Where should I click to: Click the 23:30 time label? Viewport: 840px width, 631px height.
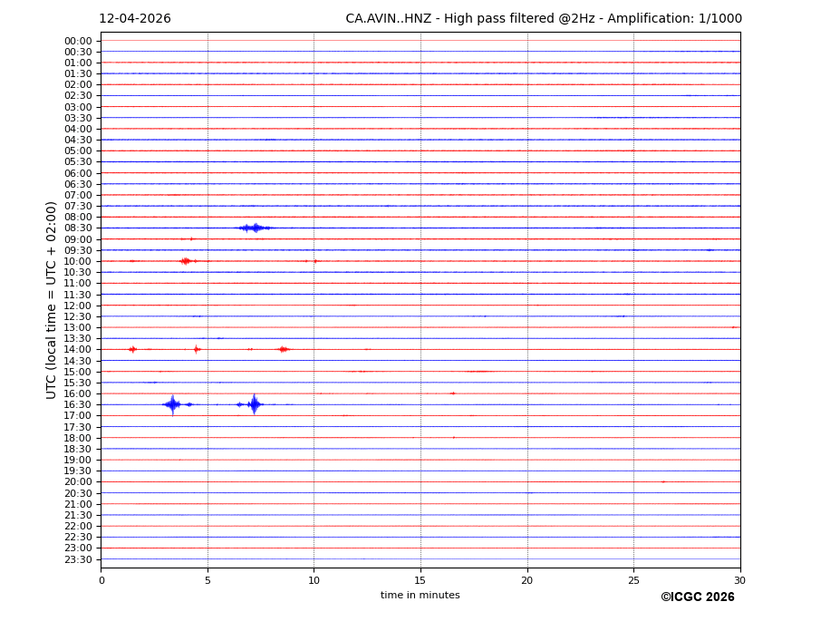coord(78,559)
